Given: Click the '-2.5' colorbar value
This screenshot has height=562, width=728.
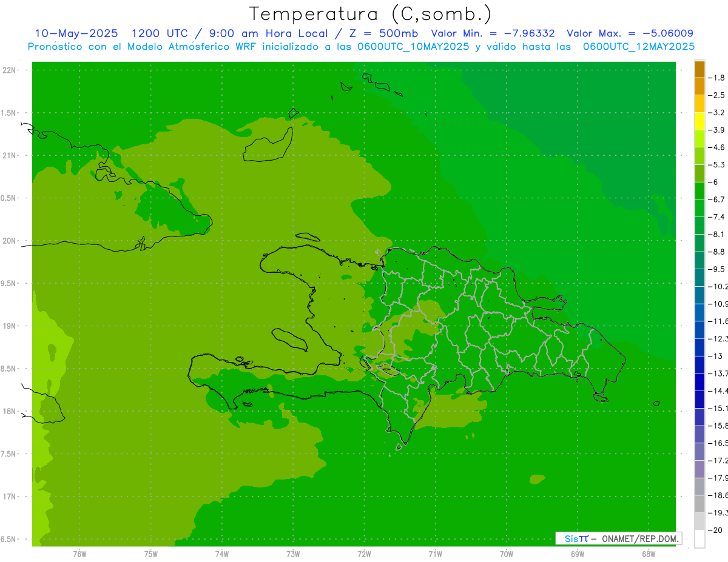Looking at the screenshot, I should point(718,95).
